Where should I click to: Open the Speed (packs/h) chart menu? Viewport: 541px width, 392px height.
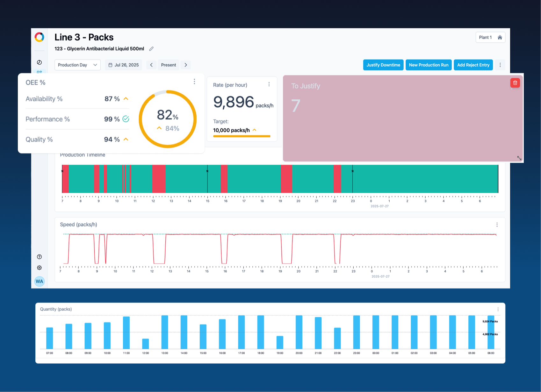(497, 225)
